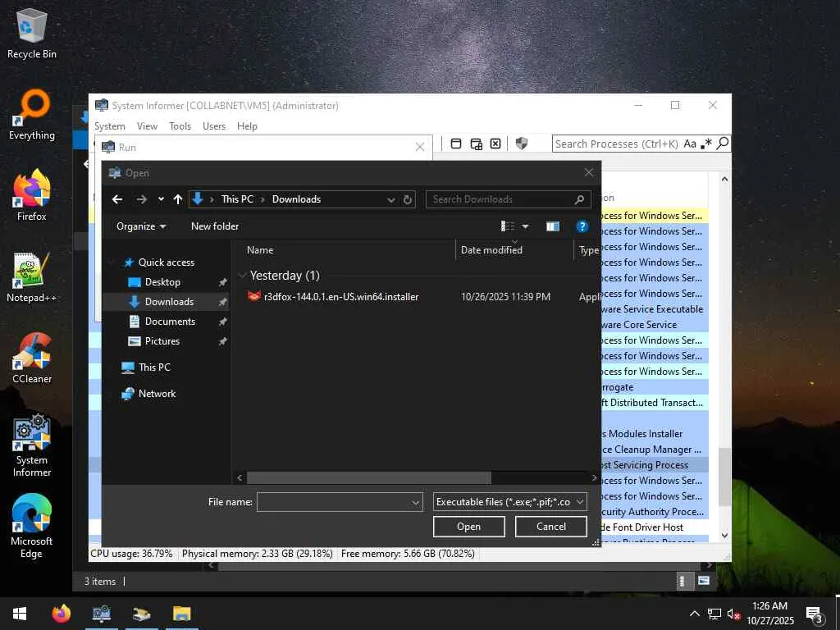Launch the Microsoft Edge desktop shortcut
Screen dimensions: 840x630
pyautogui.click(x=32, y=527)
